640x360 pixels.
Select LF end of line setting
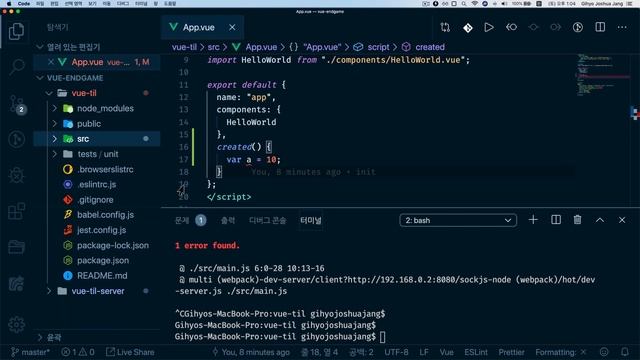point(424,352)
